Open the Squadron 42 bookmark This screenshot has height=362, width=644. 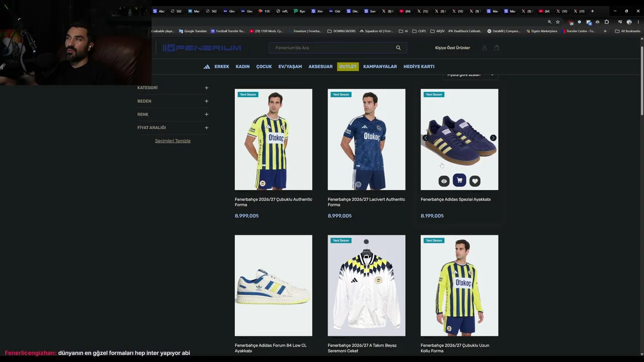coord(377,31)
